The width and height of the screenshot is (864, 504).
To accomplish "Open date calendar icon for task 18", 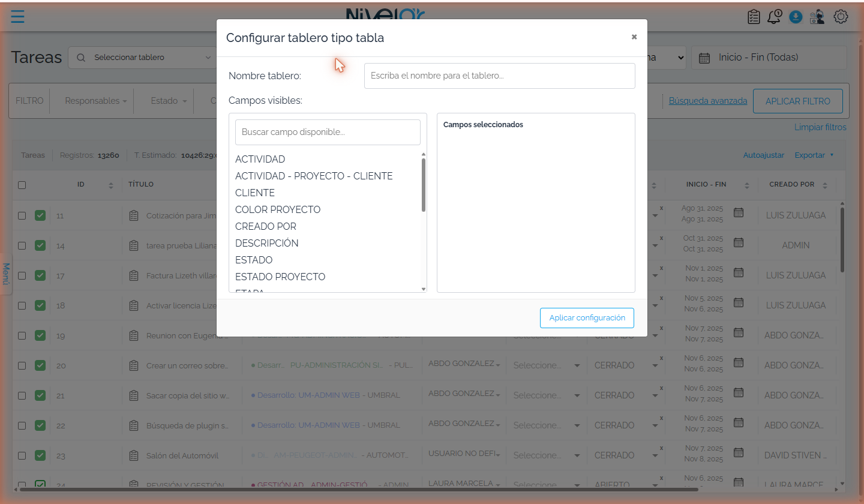I will (x=739, y=302).
